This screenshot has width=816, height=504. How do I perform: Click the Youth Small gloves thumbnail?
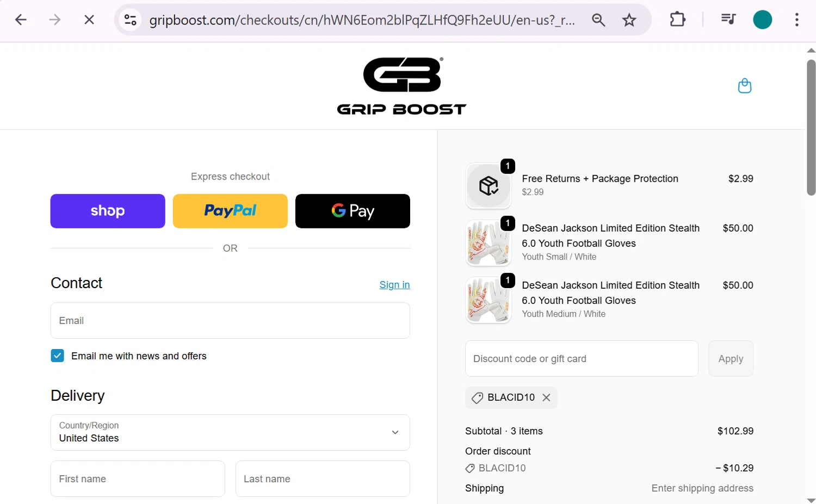(x=489, y=243)
